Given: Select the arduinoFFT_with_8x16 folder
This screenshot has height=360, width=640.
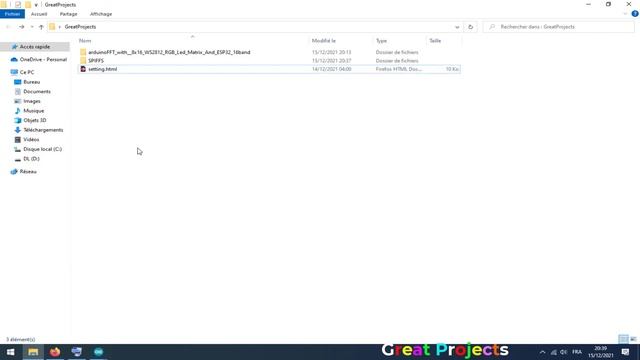Looking at the screenshot, I should pos(169,52).
